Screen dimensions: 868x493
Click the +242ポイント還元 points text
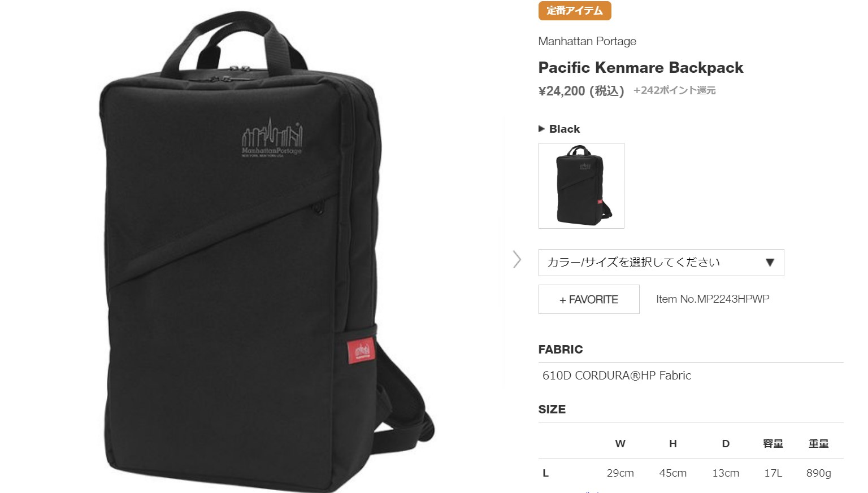pos(675,90)
